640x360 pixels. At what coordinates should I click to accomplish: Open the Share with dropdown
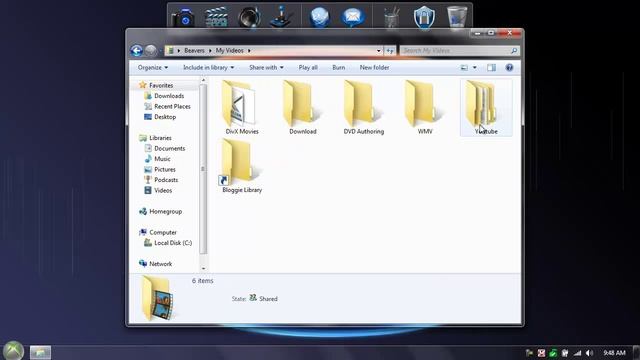pyautogui.click(x=266, y=67)
